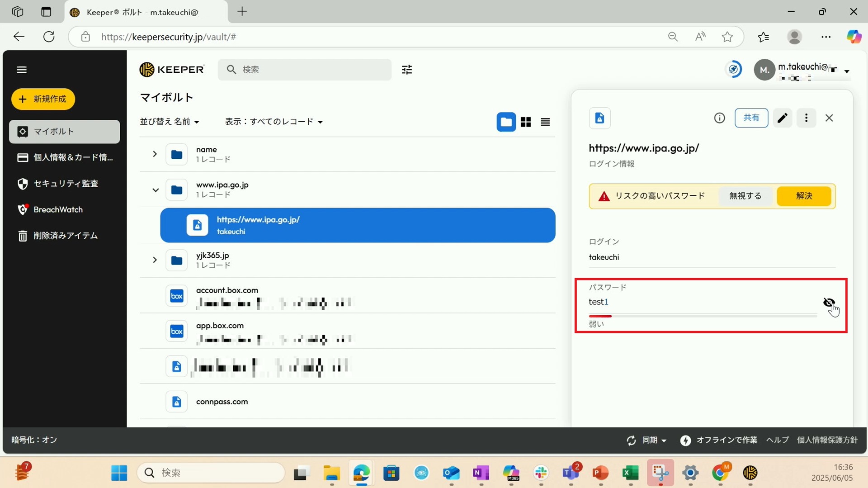This screenshot has height=488, width=868.
Task: Click the password strength bar
Action: click(702, 316)
